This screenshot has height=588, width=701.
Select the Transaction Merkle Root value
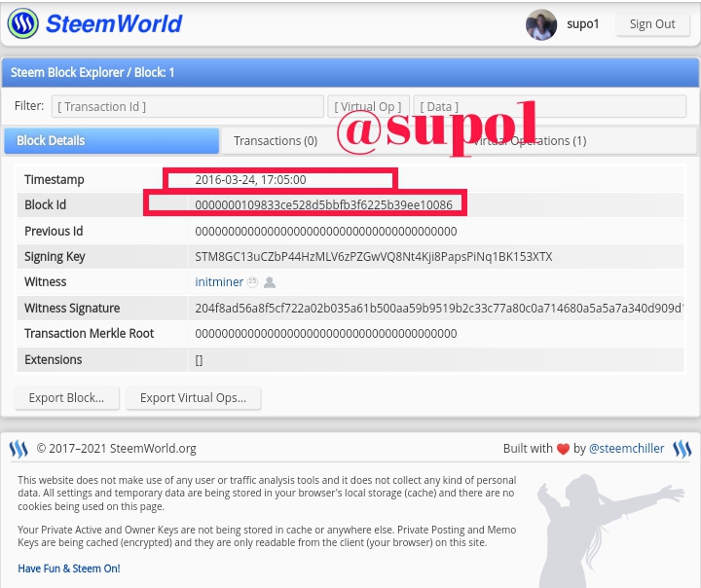(326, 334)
